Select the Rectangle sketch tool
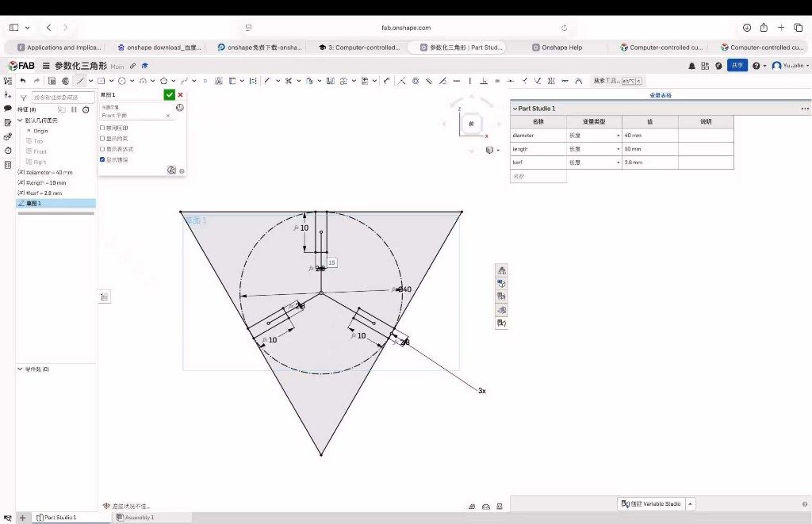Viewport: 812px width, 524px height. point(101,81)
